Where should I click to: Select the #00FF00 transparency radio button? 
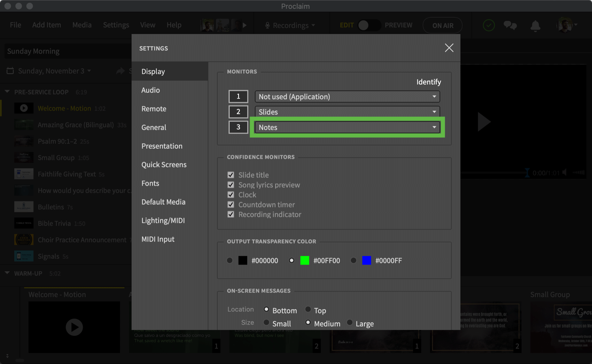click(x=291, y=260)
